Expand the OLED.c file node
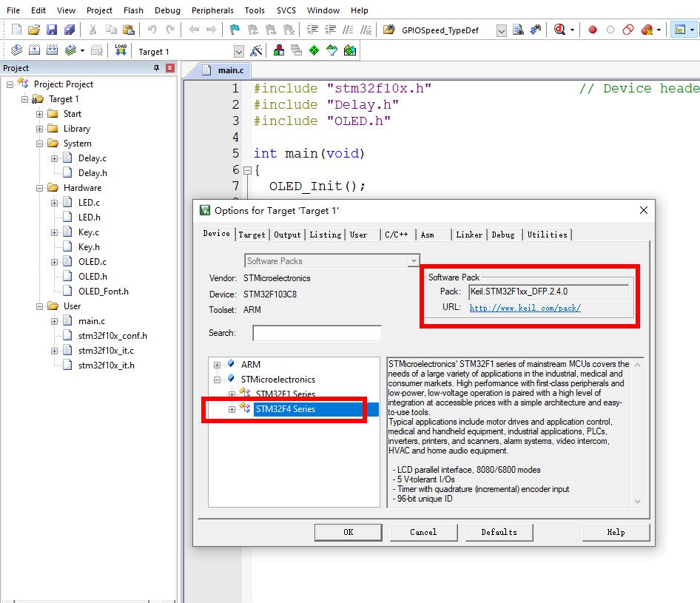This screenshot has width=700, height=603. (x=55, y=262)
